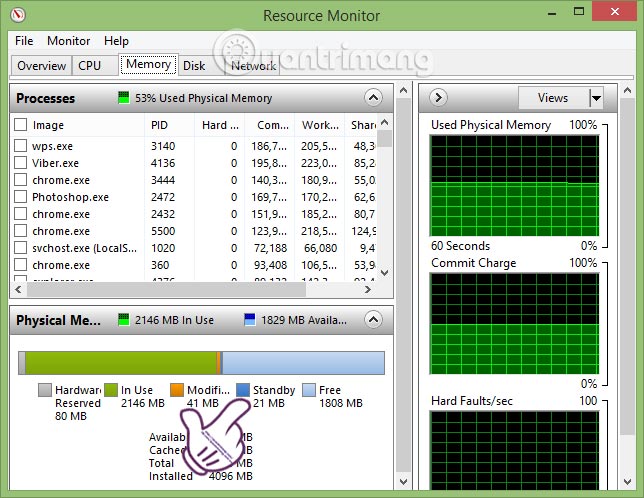The width and height of the screenshot is (644, 498).
Task: Open the Monitor menu
Action: pos(68,41)
